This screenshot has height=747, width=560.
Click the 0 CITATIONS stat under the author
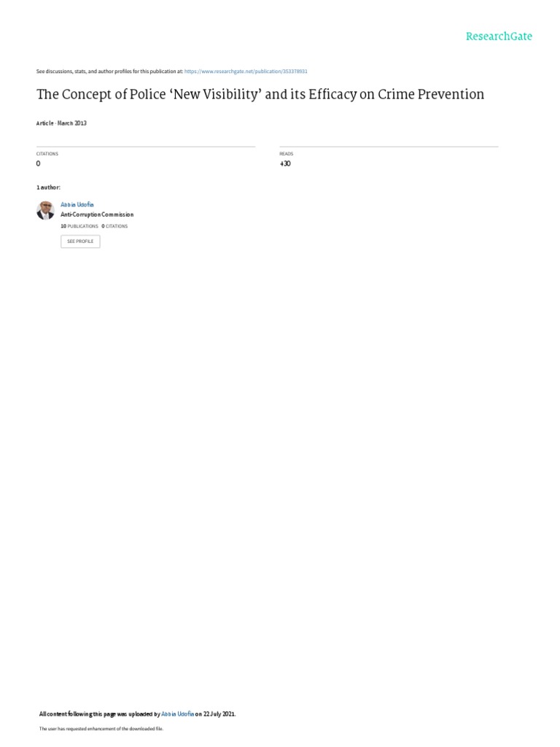pyautogui.click(x=114, y=226)
